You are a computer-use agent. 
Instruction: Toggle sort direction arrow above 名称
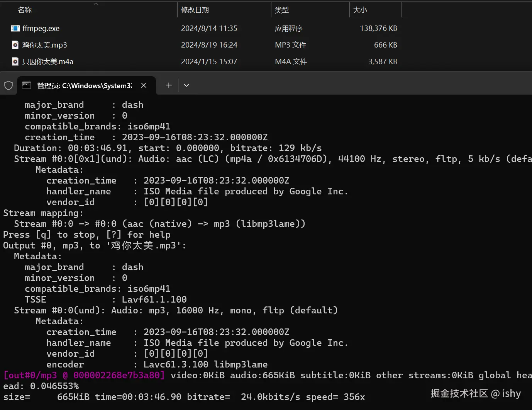tap(96, 3)
